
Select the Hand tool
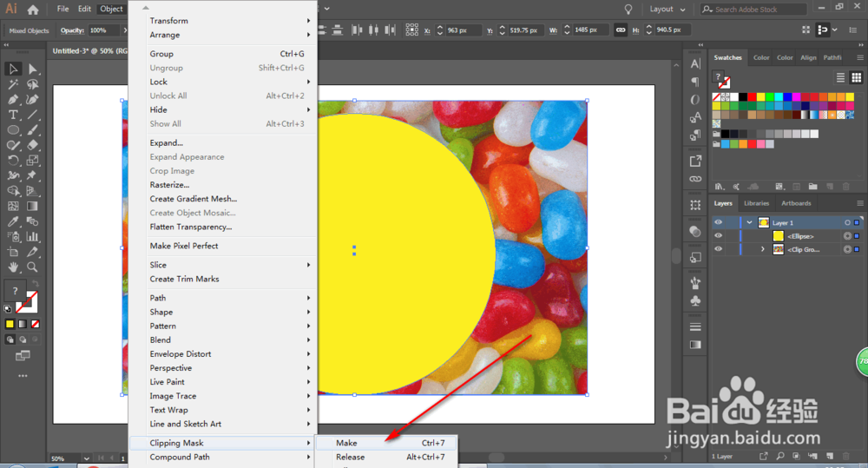tap(13, 267)
